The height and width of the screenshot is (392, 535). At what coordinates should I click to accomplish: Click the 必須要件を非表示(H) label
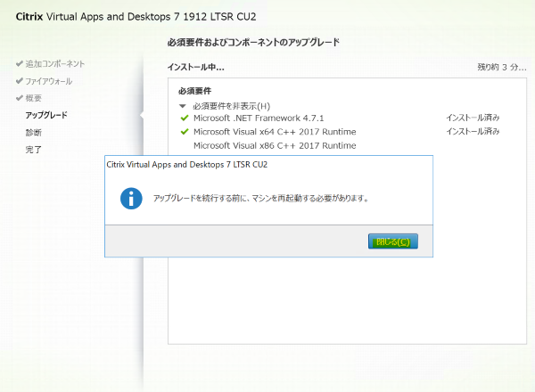click(231, 106)
